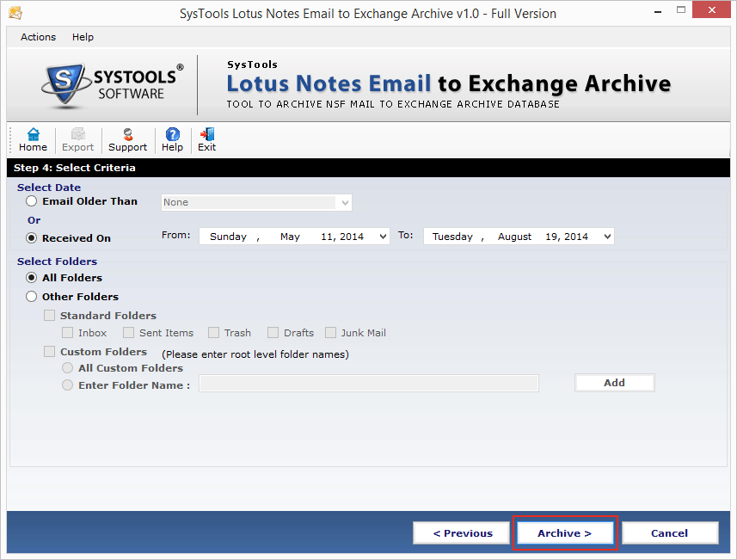Image resolution: width=737 pixels, height=560 pixels.
Task: Click the Help toolbar icon with question mark
Action: (172, 140)
